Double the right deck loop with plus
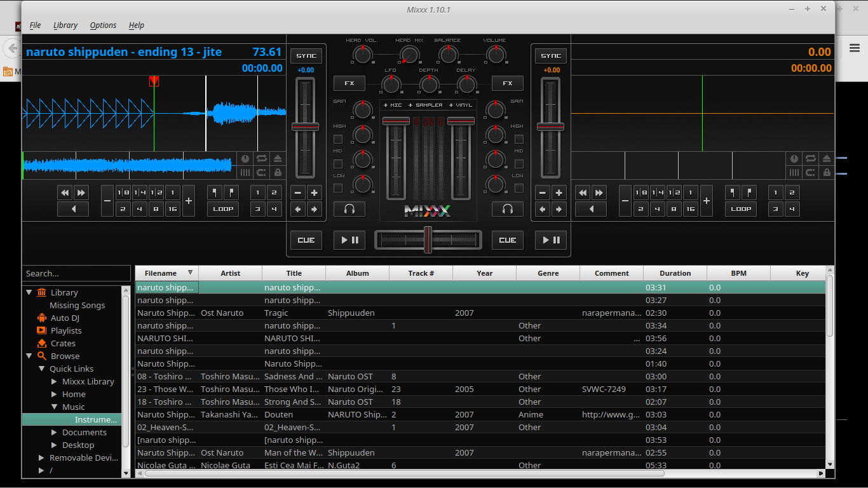The width and height of the screenshot is (868, 488). coord(707,201)
